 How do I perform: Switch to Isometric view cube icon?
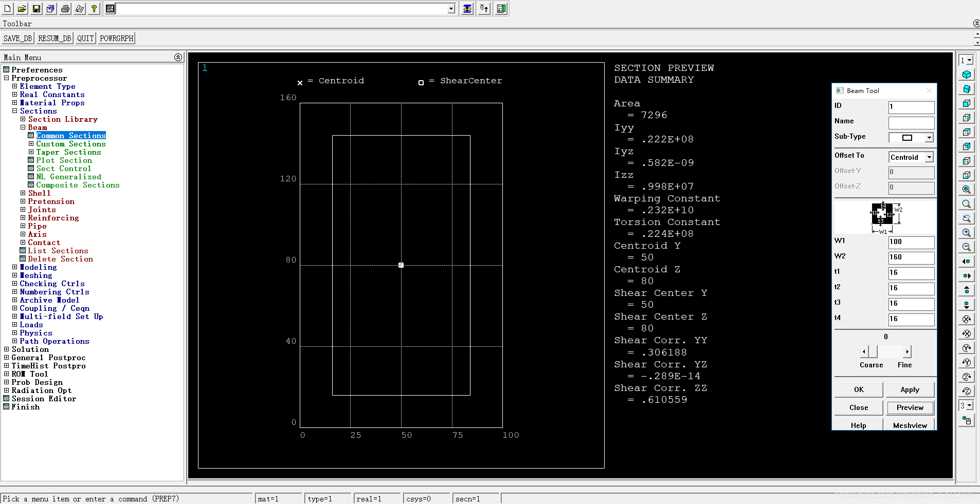tap(967, 74)
